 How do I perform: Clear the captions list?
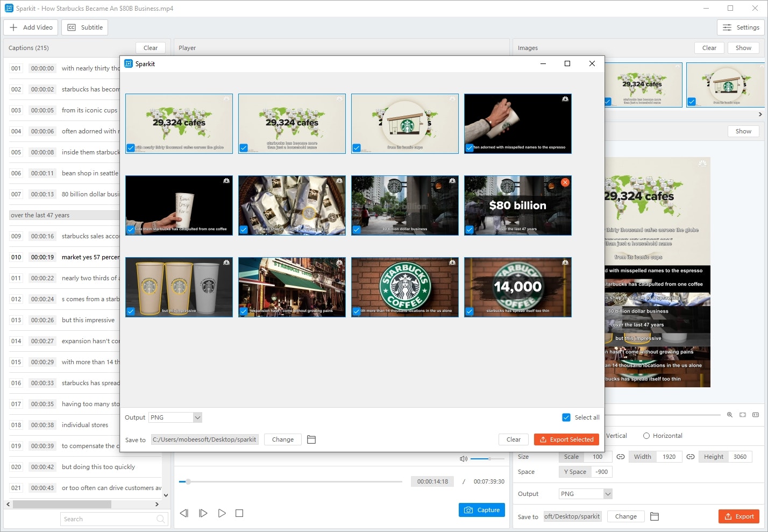click(151, 48)
